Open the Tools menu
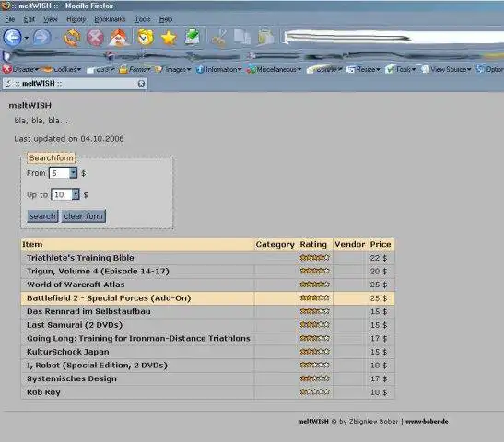 (143, 19)
